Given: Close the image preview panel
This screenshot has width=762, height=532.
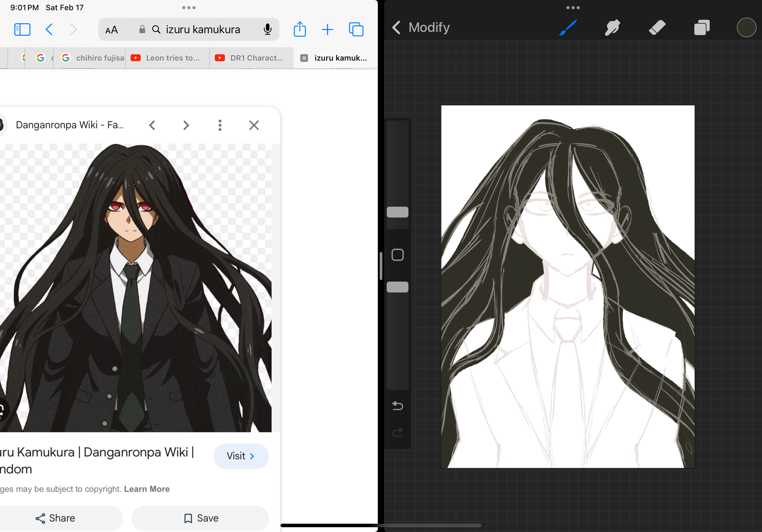Looking at the screenshot, I should point(254,125).
